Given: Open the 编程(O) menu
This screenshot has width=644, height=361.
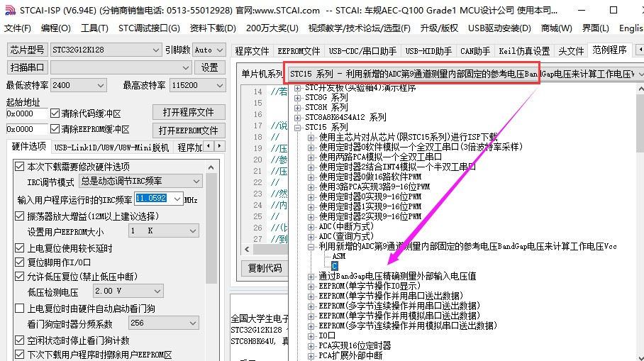Looking at the screenshot, I should click(x=56, y=28).
